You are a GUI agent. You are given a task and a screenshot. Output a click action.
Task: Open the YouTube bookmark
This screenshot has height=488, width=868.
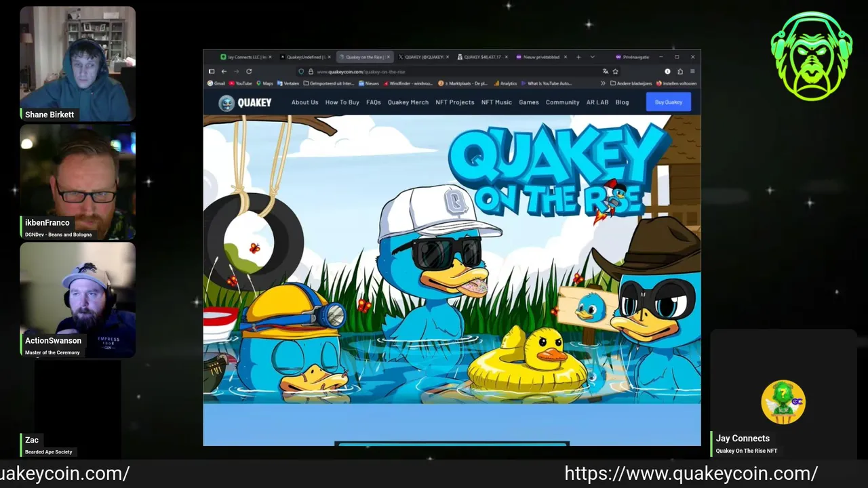(240, 83)
